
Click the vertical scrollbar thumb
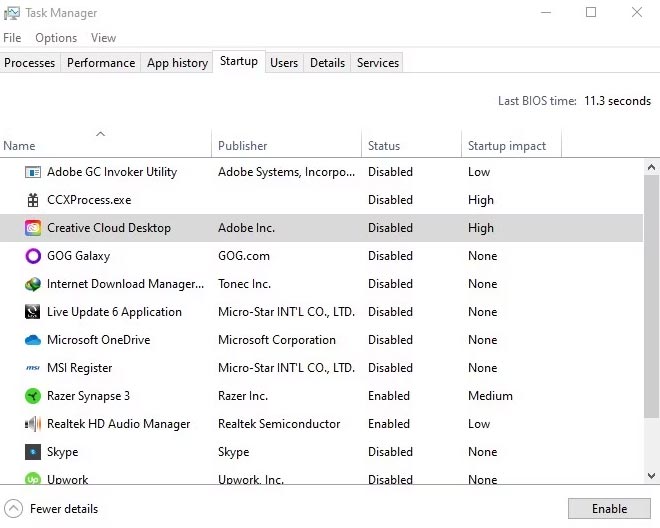[x=651, y=297]
